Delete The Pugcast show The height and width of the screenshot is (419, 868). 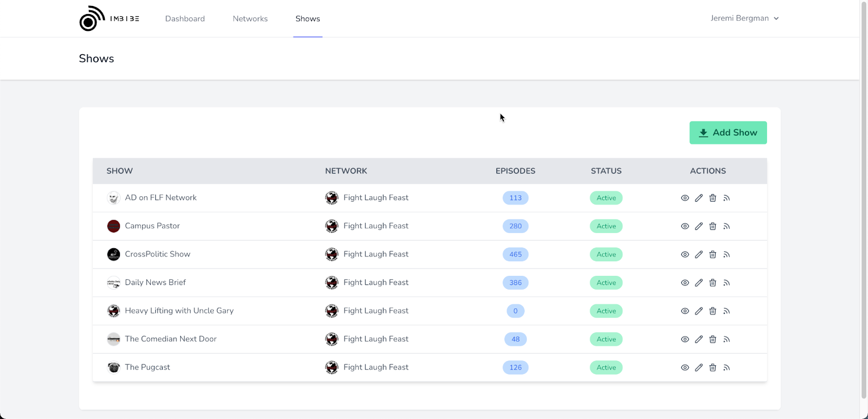713,368
